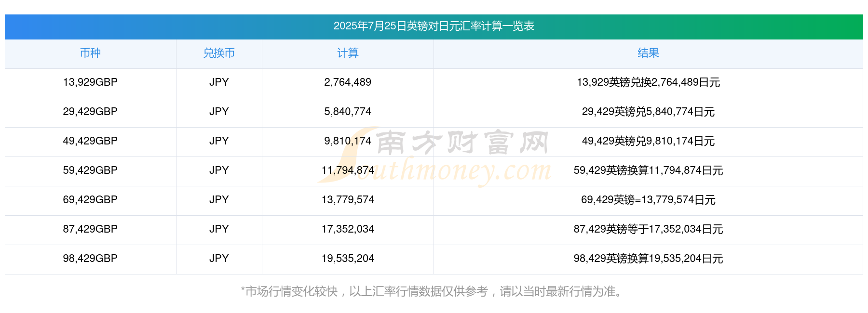Click JPY in the 87,429GBP row
868x313 pixels.
(x=219, y=229)
